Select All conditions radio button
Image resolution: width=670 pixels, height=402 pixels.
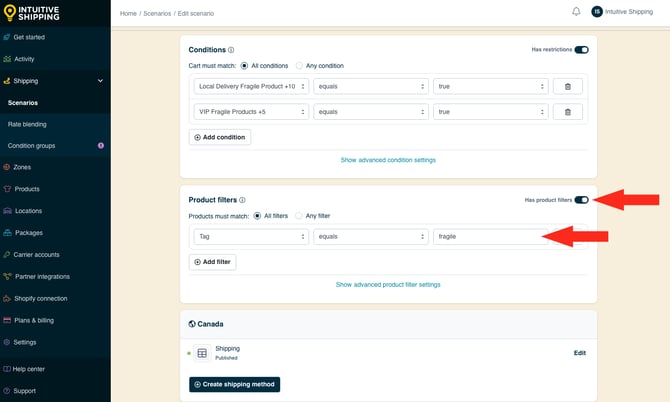coord(244,66)
